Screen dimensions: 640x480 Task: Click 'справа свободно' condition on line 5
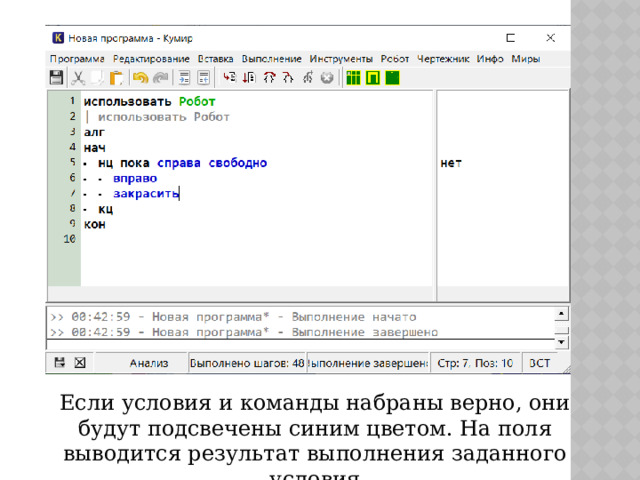point(212,163)
